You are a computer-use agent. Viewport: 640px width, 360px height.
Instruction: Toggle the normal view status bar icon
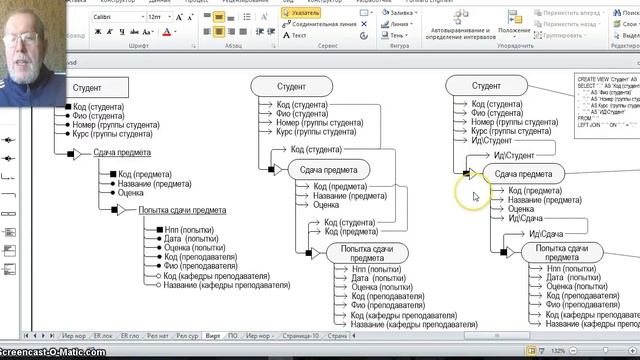coord(531,351)
